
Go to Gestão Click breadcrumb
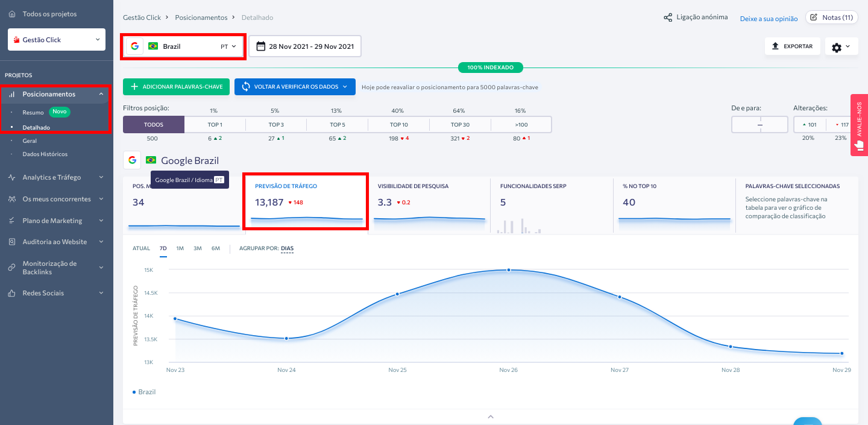142,17
